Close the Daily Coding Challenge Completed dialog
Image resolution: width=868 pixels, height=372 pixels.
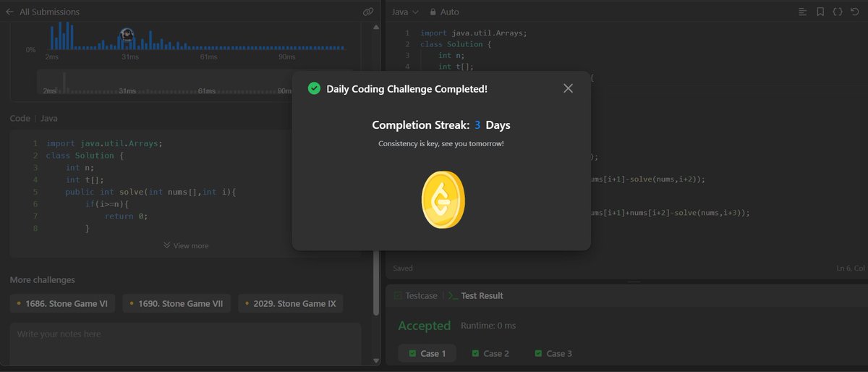568,88
